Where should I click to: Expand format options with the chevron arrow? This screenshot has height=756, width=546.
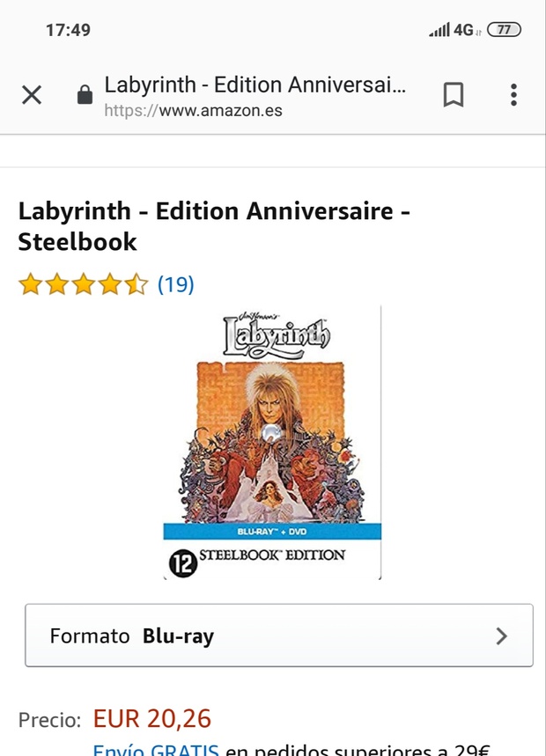tap(502, 635)
